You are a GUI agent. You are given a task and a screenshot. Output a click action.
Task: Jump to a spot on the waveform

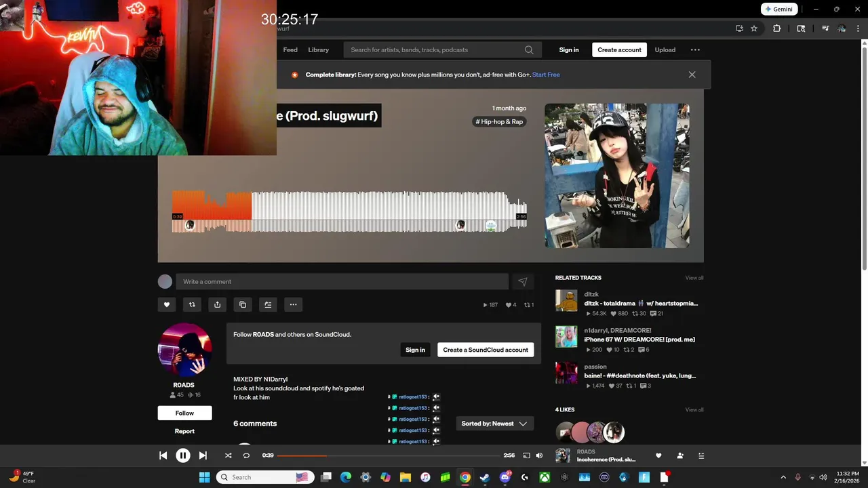(x=349, y=211)
